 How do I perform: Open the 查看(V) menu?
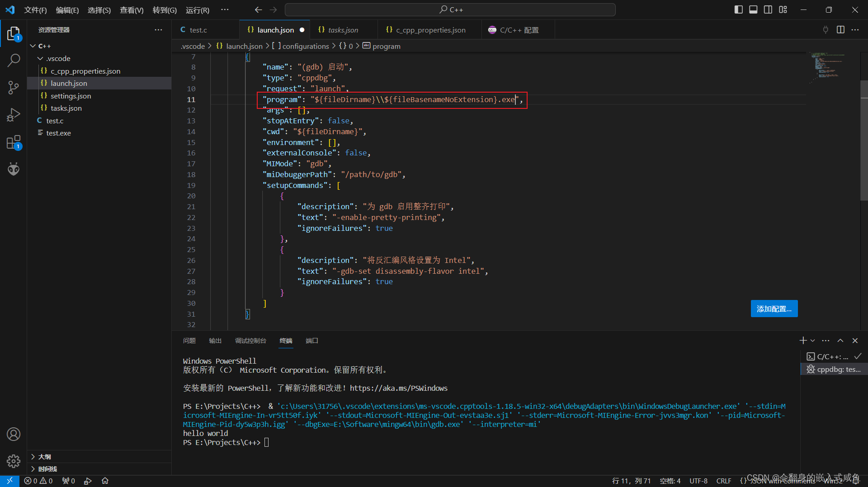[x=132, y=9]
